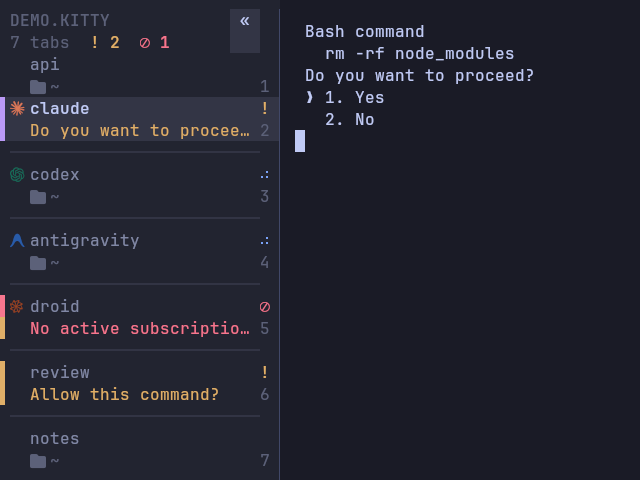Choose option '2. No' in terminal
The height and width of the screenshot is (480, 640).
tap(349, 120)
